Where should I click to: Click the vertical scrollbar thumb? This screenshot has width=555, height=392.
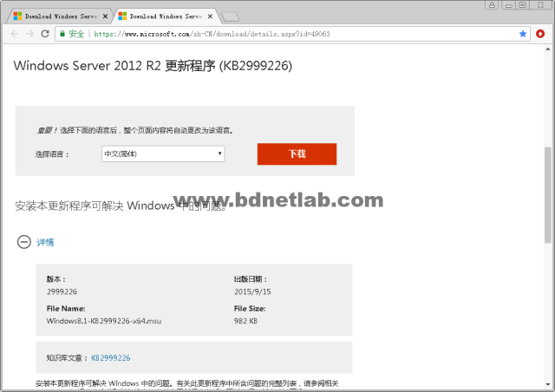(x=548, y=195)
